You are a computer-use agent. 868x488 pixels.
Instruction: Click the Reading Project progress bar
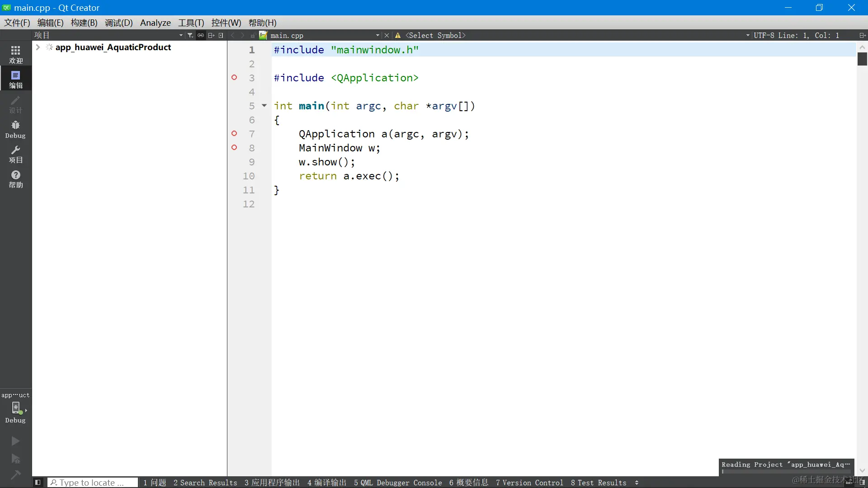click(786, 471)
